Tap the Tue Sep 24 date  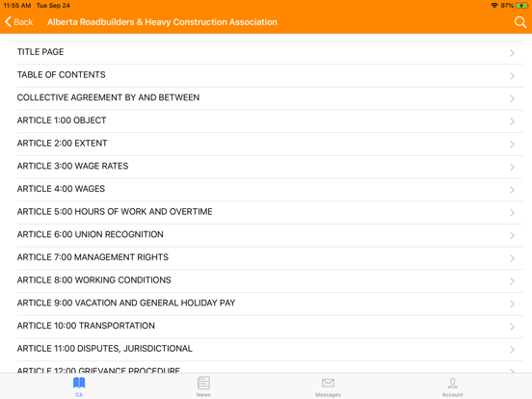pyautogui.click(x=53, y=6)
